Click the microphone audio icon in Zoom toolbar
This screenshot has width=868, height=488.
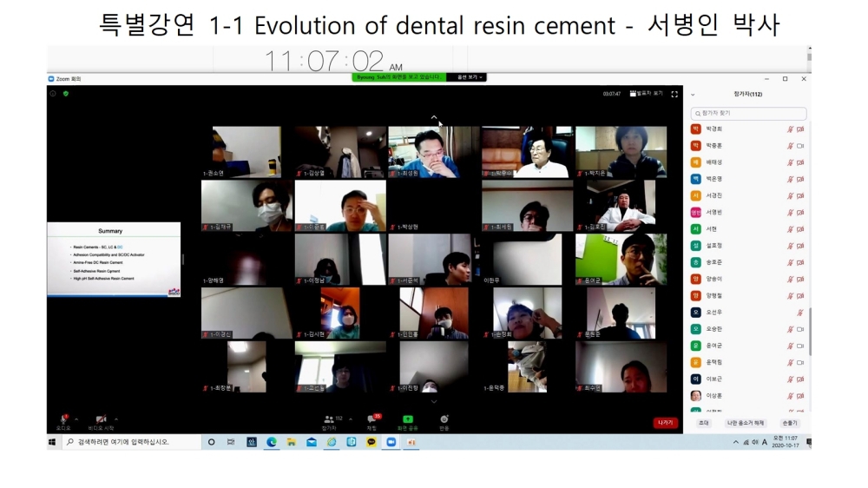tap(63, 419)
